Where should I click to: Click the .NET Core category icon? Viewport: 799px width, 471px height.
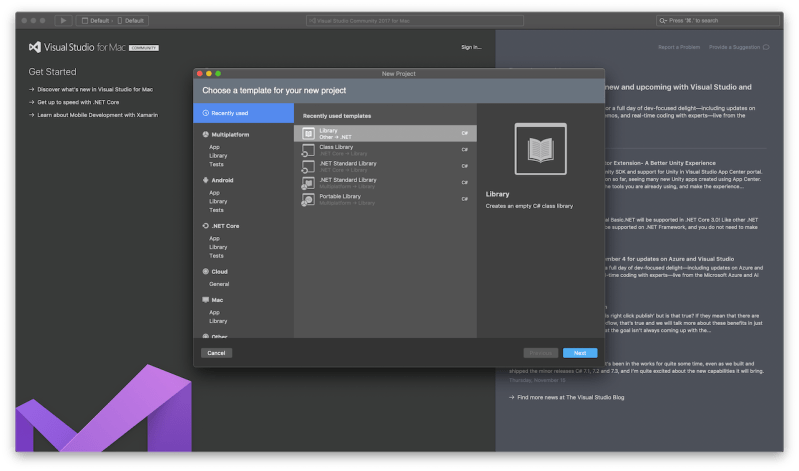coord(206,226)
